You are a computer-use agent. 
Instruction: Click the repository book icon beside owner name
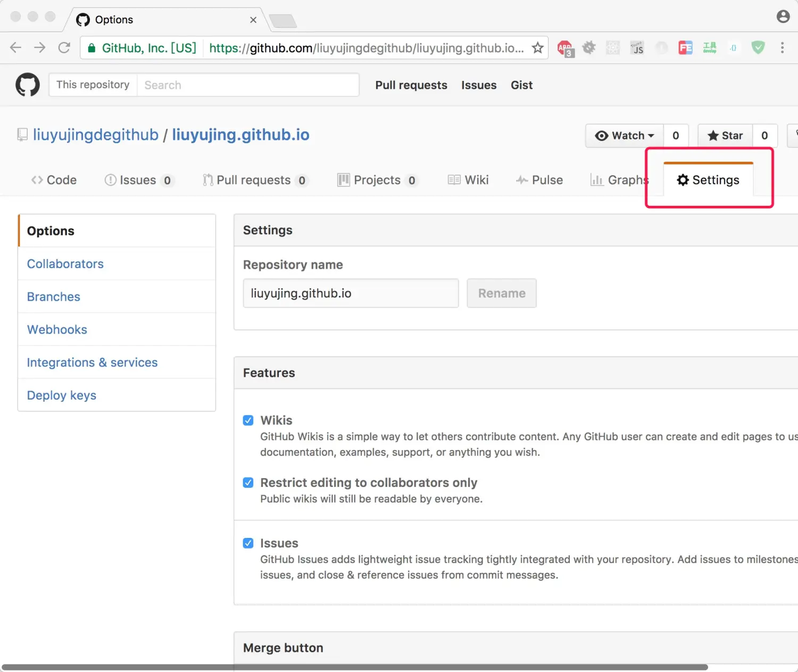coord(22,135)
